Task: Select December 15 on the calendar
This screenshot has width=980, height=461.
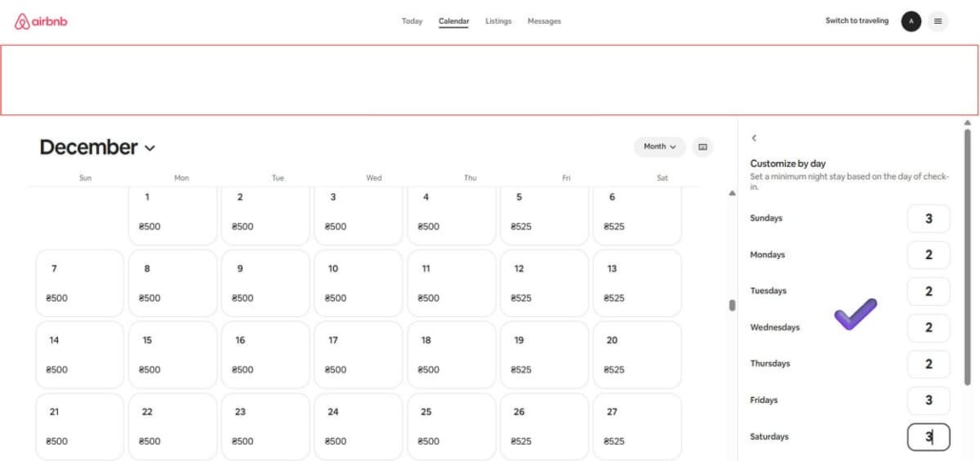Action: click(x=172, y=355)
